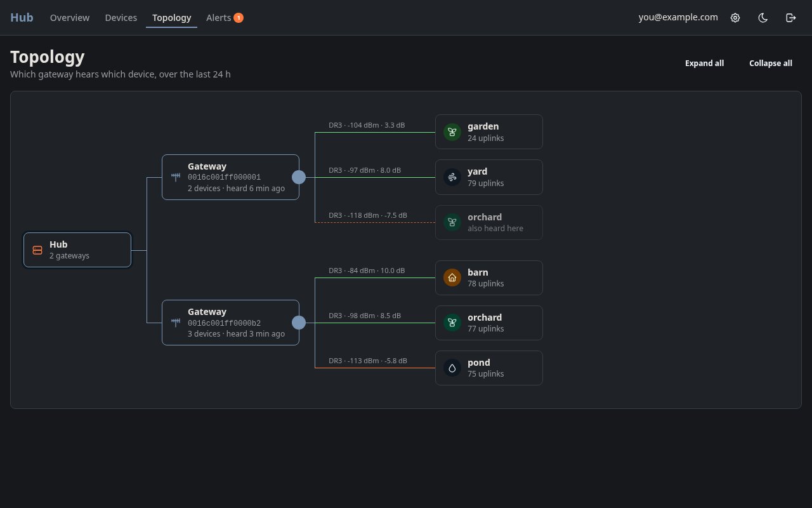Click plant icon of orchard with 77 uplinks
812x508 pixels.
pos(452,323)
